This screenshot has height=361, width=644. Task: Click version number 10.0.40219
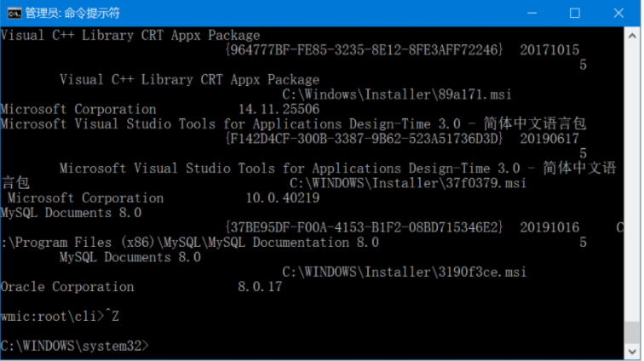tap(283, 198)
